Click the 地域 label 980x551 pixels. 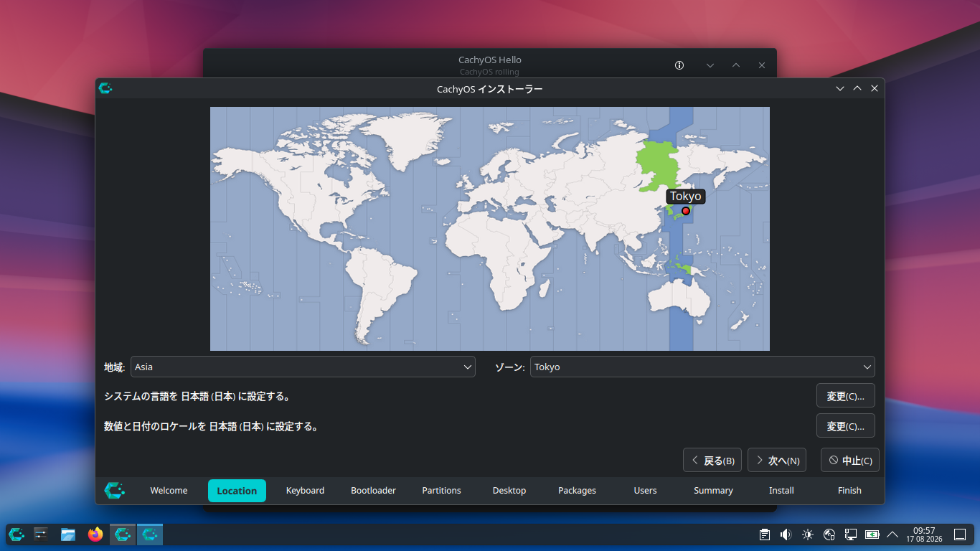click(114, 367)
